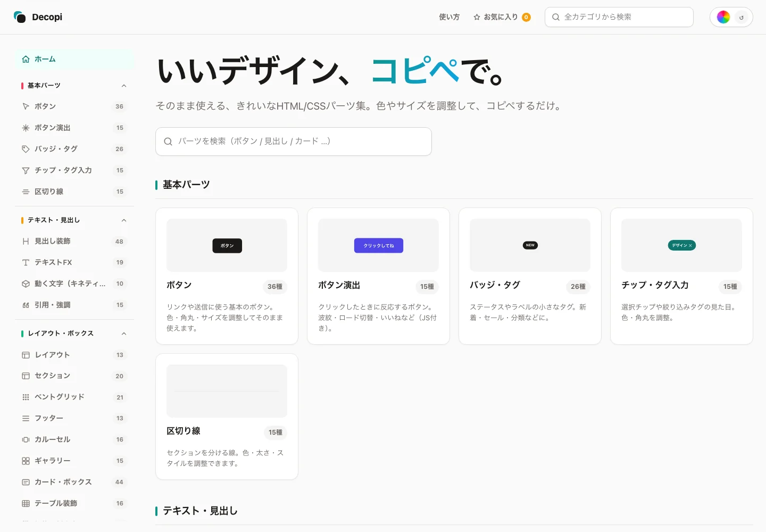Click the 見出し装飾 heading icon

26,241
